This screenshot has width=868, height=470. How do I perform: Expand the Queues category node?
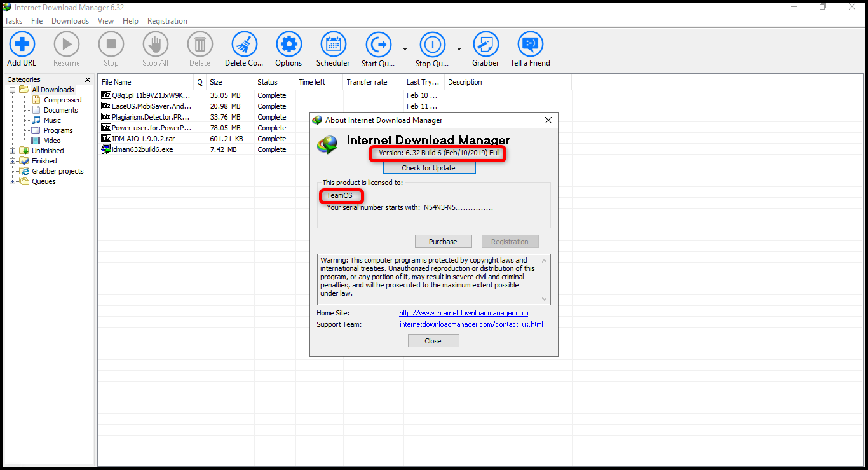click(x=12, y=181)
